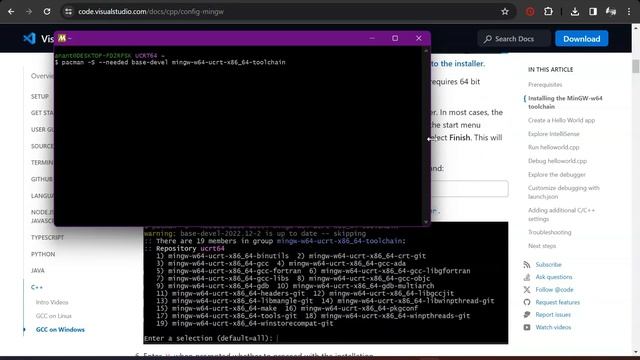Viewport: 640px width, 360px height.
Task: Open the browser three-dot menu
Action: tap(629, 12)
